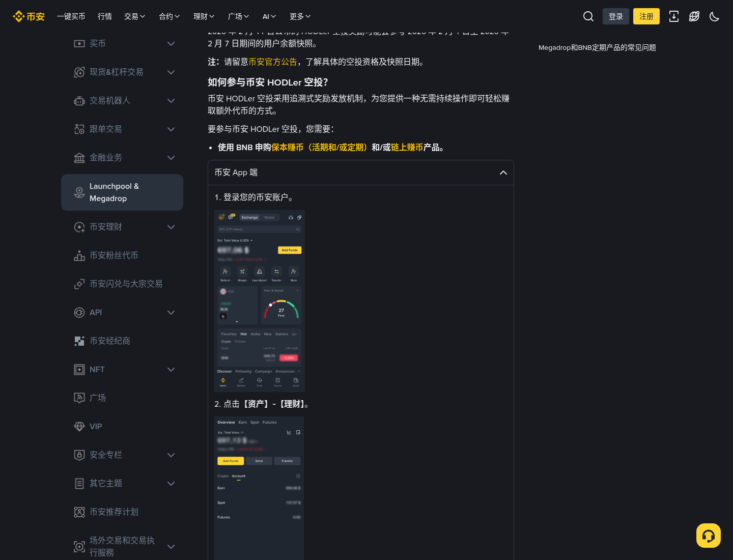
Task: Open the search magnifier icon
Action: 588,16
